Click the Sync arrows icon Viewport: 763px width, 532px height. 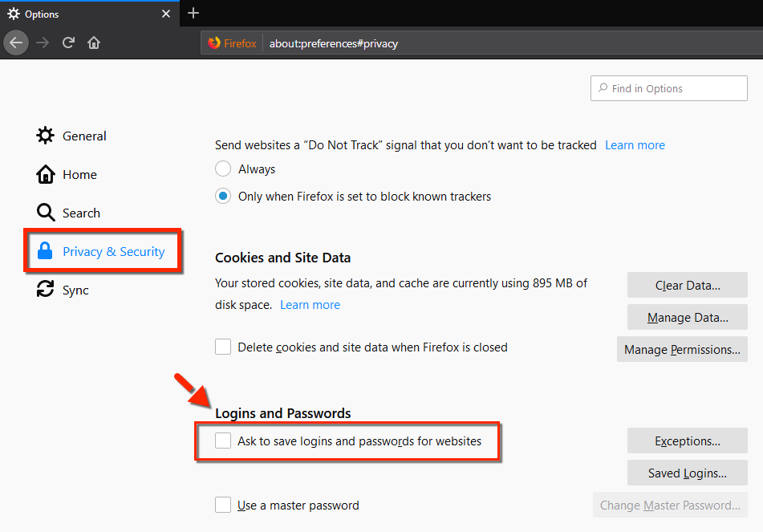tap(46, 290)
